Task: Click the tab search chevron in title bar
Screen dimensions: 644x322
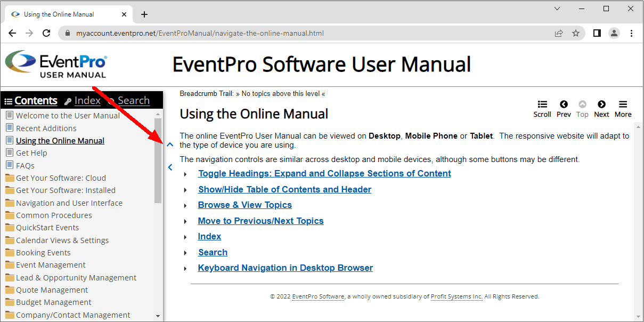Action: [557, 9]
